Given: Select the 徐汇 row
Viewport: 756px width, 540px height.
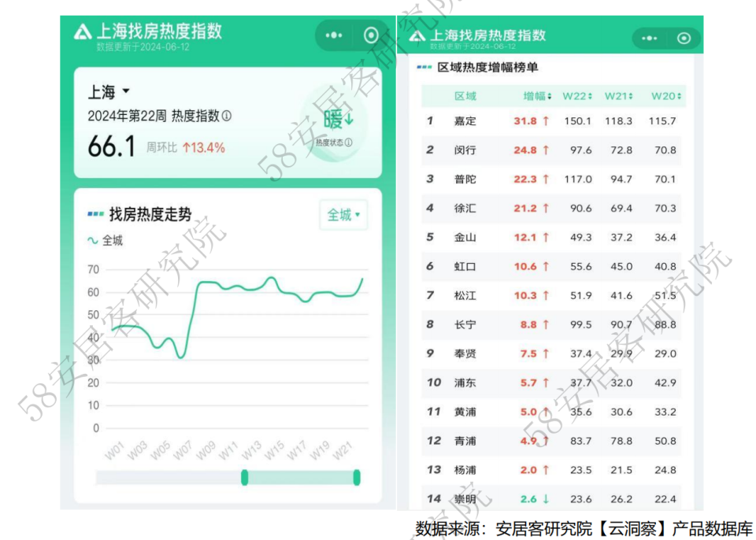Looking at the screenshot, I should (x=551, y=209).
